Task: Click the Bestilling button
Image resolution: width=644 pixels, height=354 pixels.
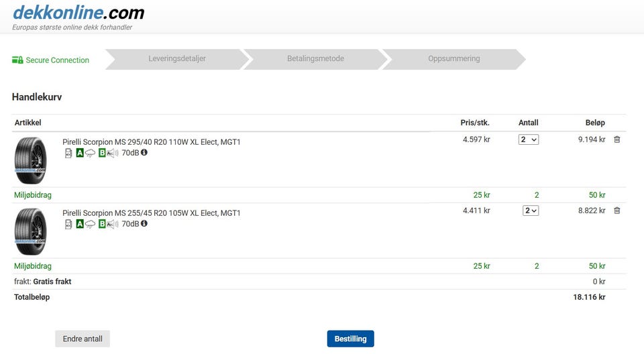Action: tap(350, 339)
